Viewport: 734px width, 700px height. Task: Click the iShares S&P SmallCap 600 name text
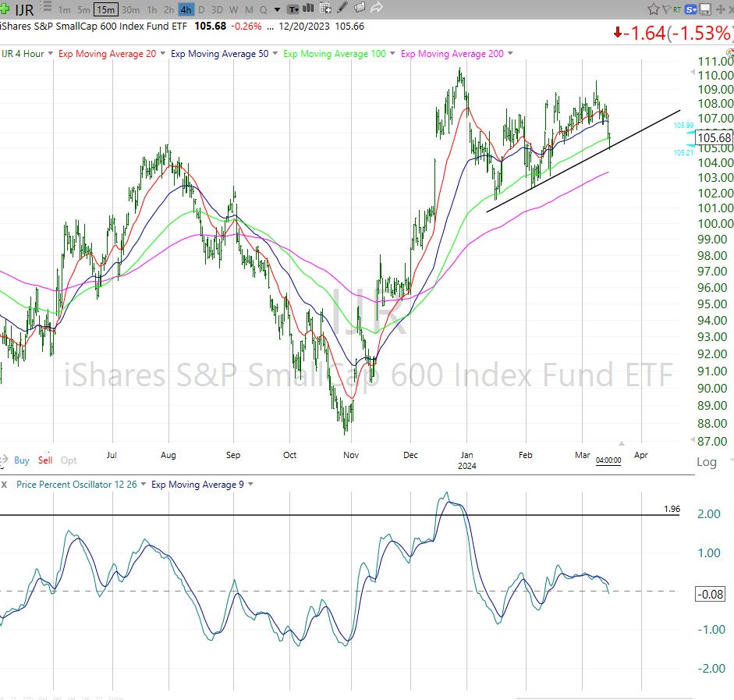94,27
